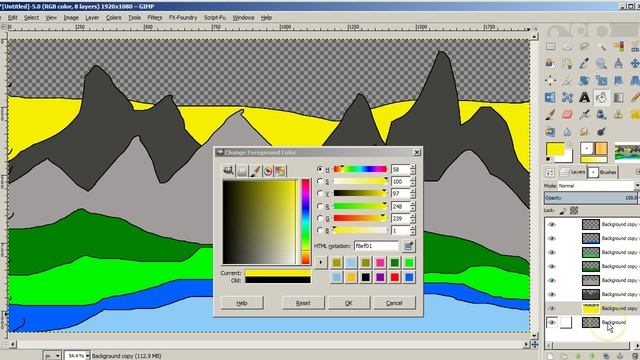Image resolution: width=640 pixels, height=360 pixels.
Task: Choose the V value radio button
Action: coord(320,193)
